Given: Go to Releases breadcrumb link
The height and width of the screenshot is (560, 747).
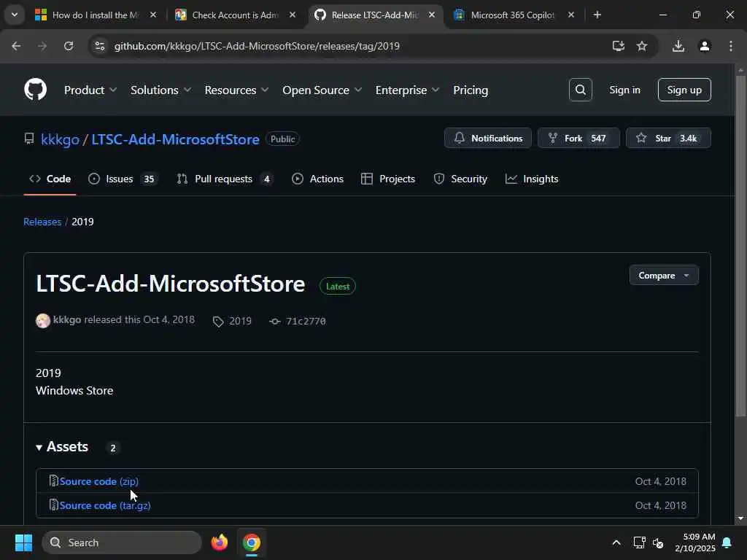Looking at the screenshot, I should (42, 222).
